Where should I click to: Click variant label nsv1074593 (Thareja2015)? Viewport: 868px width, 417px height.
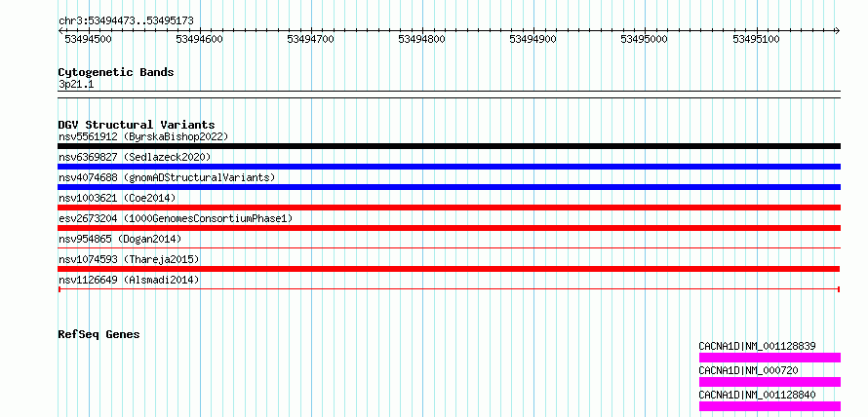tap(129, 259)
